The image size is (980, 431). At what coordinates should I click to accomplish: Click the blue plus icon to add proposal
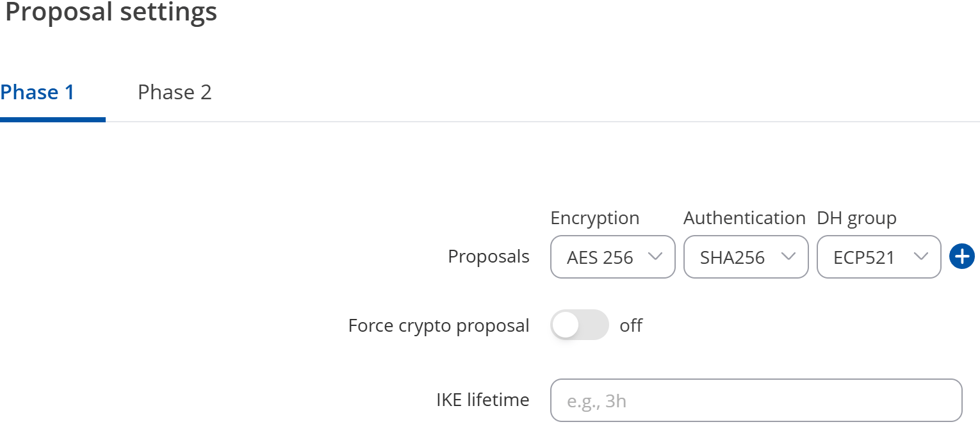pos(961,256)
